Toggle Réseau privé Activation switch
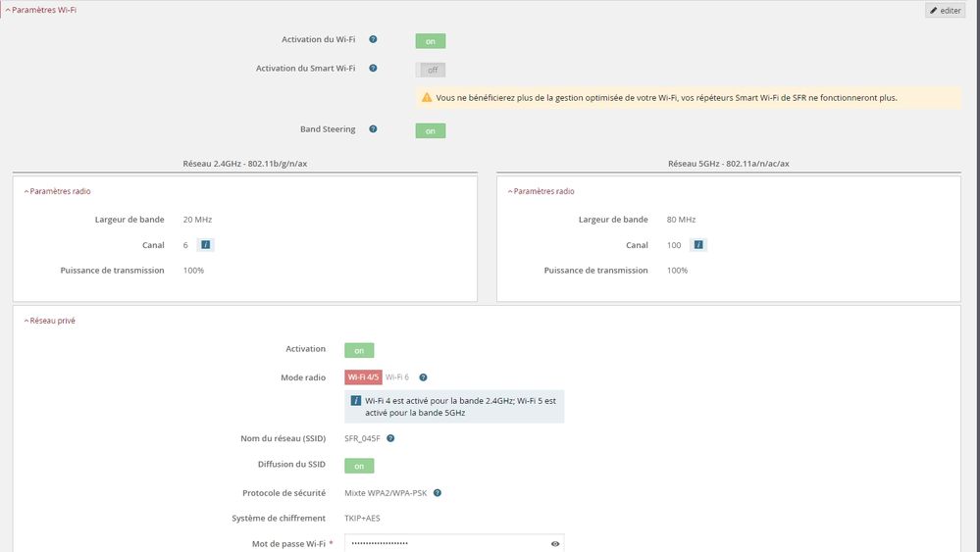 click(359, 350)
